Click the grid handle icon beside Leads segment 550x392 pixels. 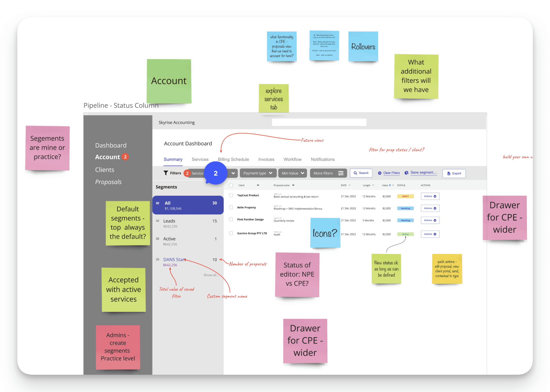click(157, 221)
